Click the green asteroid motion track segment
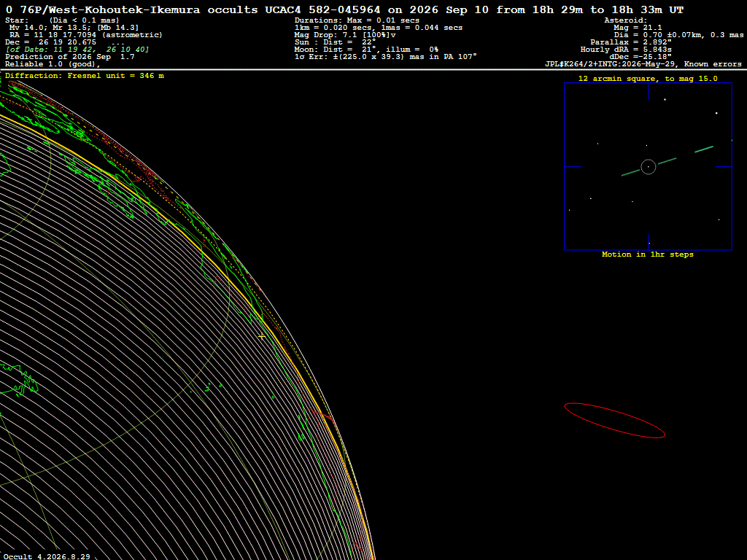Screen dimensions: 747x560 coord(667,161)
